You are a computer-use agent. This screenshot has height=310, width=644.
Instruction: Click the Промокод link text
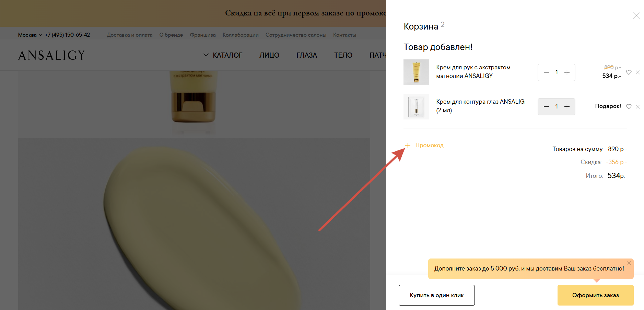tap(429, 145)
